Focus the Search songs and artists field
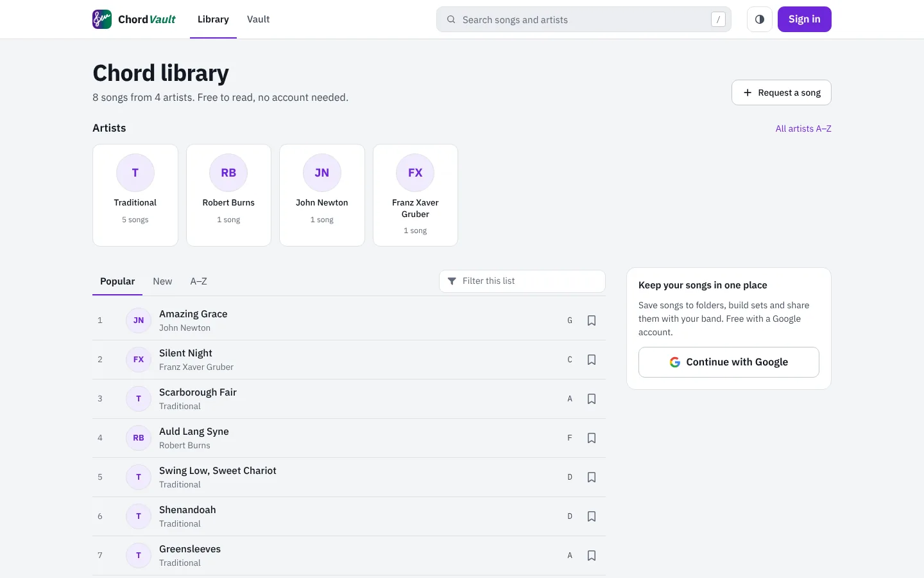The width and height of the screenshot is (924, 578). pos(584,19)
